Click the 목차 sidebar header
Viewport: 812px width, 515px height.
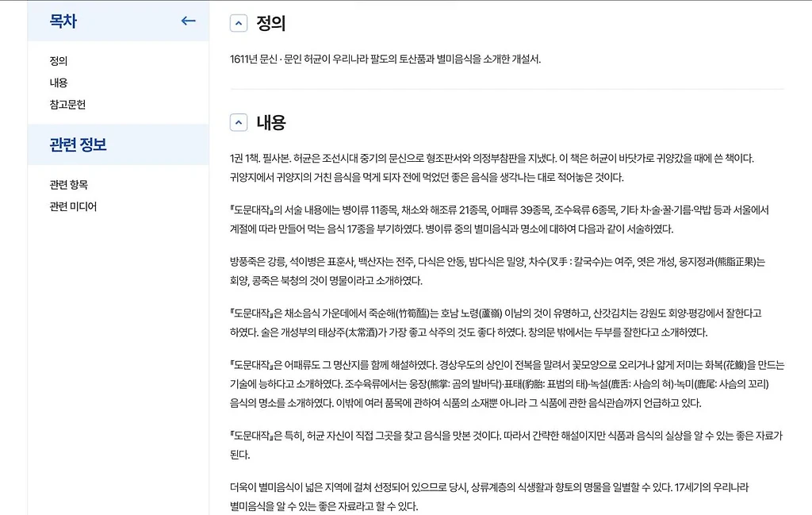click(x=63, y=21)
